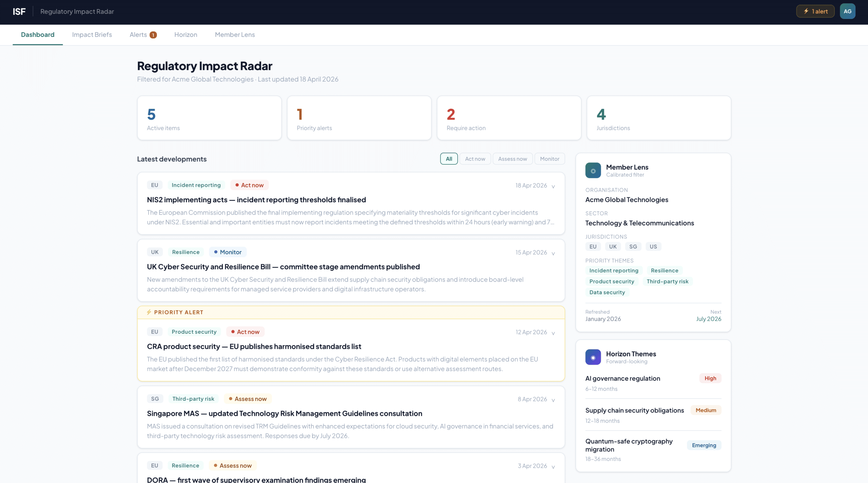Open CRA product security headline

point(254,346)
